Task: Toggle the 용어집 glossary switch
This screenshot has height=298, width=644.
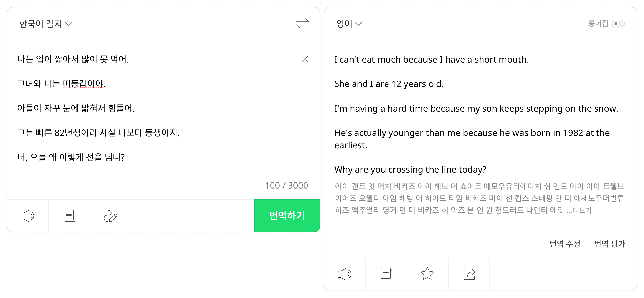Action: 618,23
